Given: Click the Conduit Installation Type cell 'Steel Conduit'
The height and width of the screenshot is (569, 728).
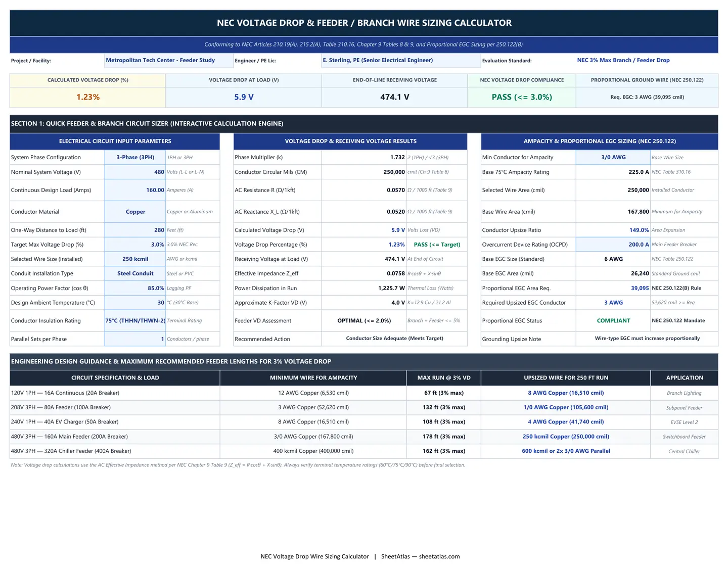Looking at the screenshot, I should point(135,273).
